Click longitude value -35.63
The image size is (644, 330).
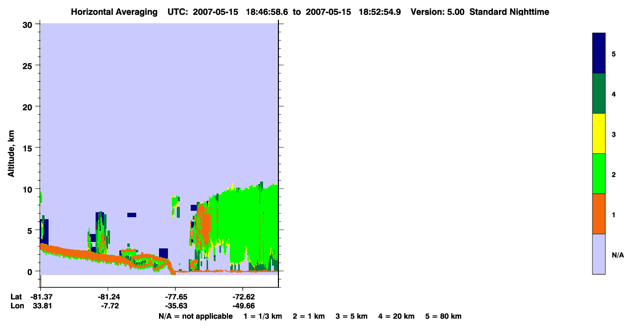[x=175, y=306]
